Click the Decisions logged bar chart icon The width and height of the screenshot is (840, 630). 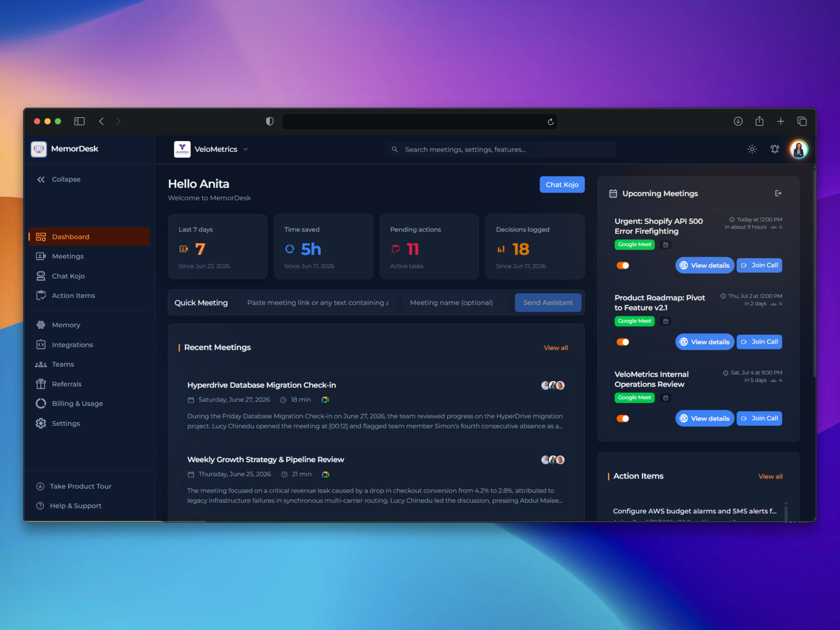pos(501,249)
